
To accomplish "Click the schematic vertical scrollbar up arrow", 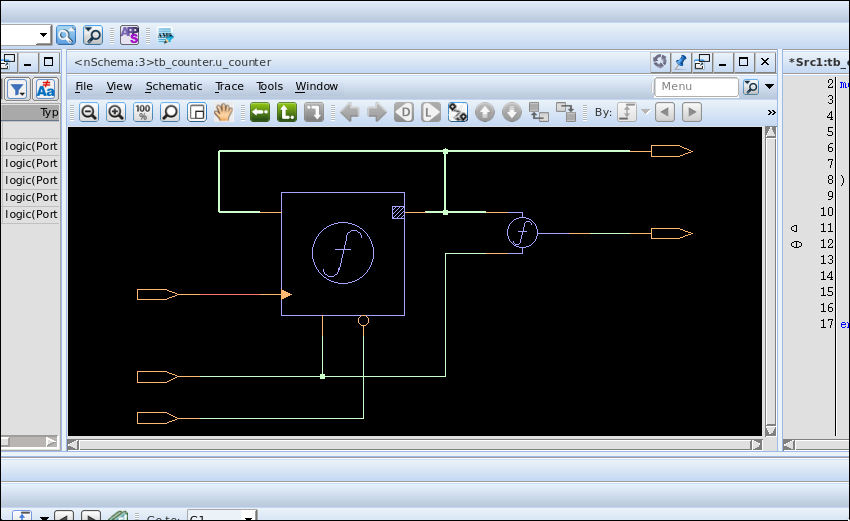I will tap(770, 132).
